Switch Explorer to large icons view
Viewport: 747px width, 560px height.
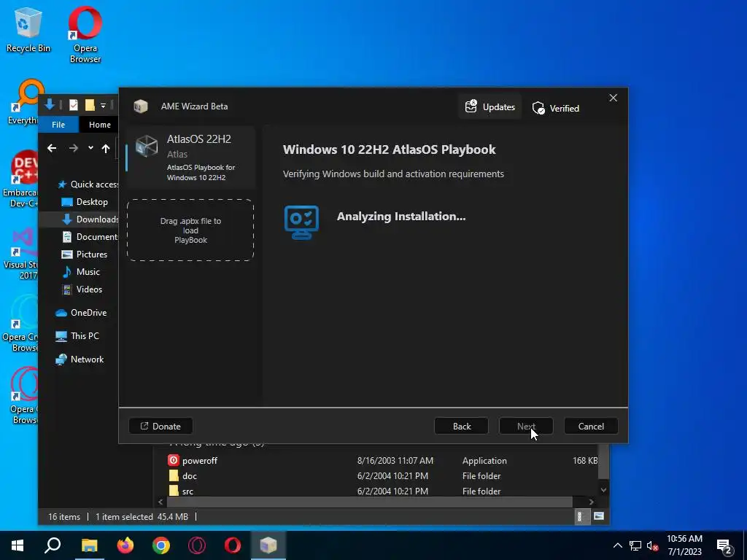599,516
